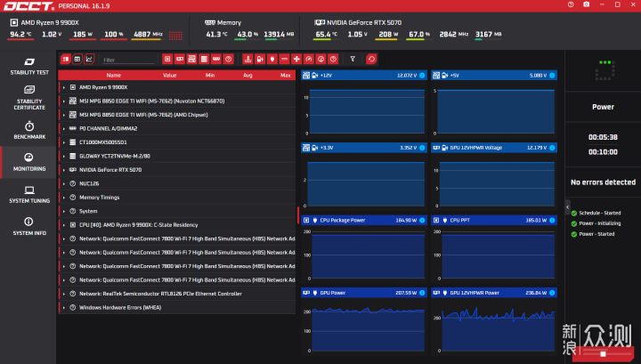This screenshot has width=641, height=364.
Task: Open info for +12V graph
Action: coord(422,75)
